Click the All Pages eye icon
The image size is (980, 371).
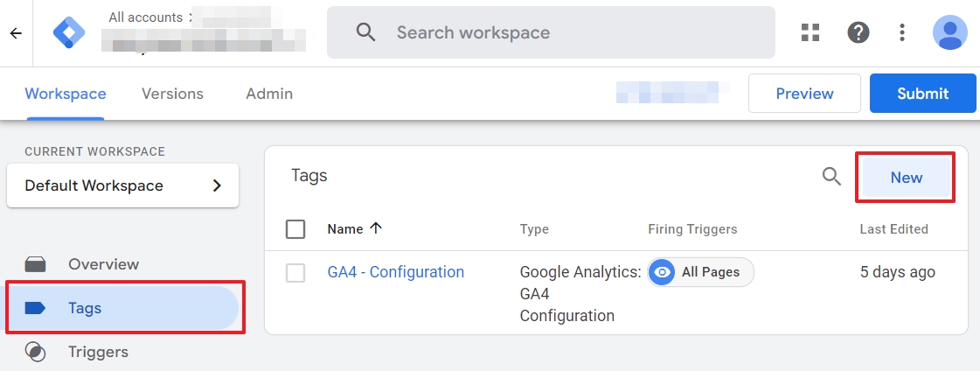tap(662, 272)
